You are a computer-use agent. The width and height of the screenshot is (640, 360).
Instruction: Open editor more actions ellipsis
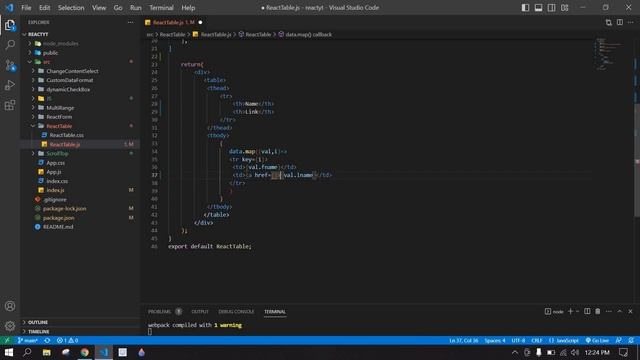tap(631, 22)
